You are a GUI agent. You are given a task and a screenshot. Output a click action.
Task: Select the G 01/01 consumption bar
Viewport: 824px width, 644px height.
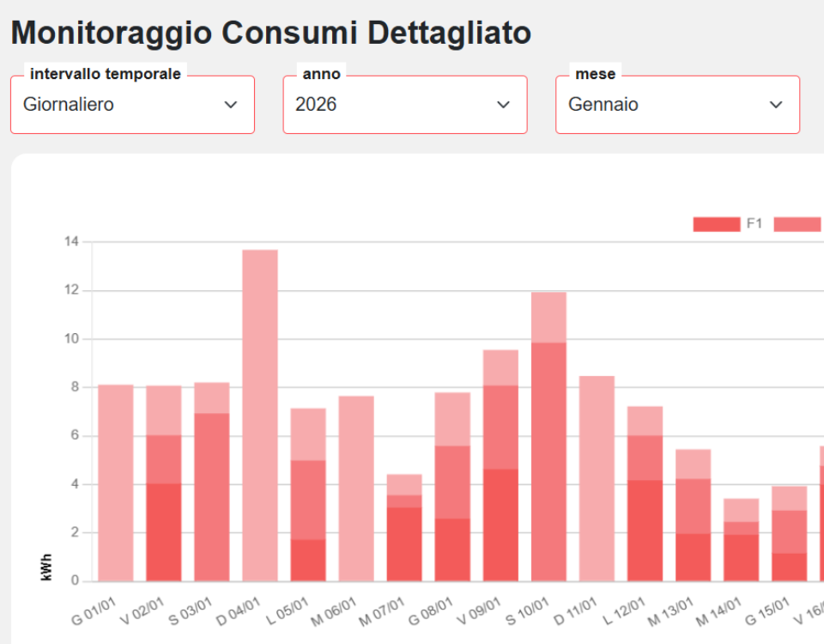tap(116, 483)
